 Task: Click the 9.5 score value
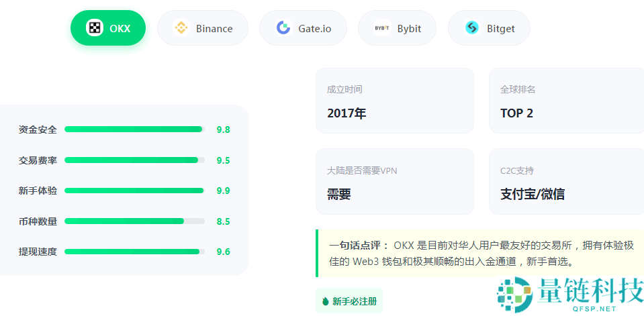(224, 160)
